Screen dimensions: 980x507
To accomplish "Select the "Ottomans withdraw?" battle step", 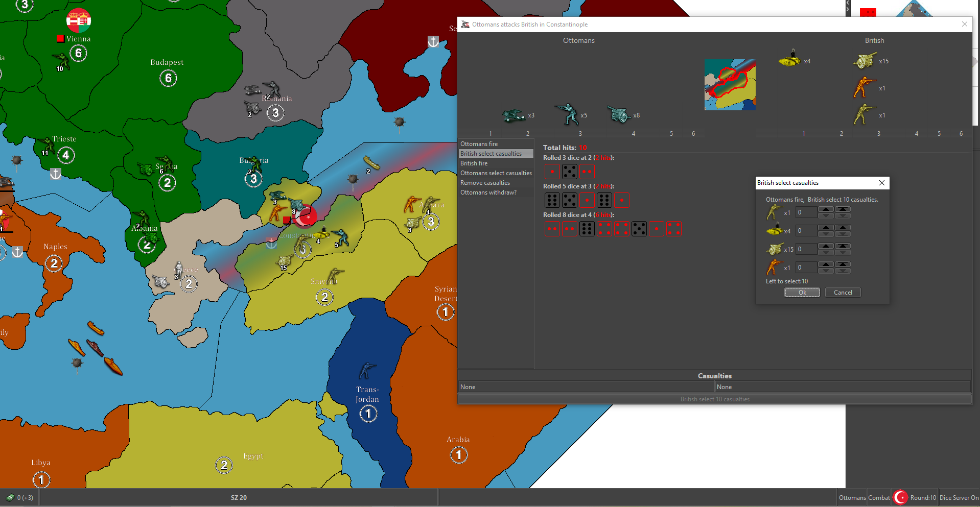I will [488, 192].
